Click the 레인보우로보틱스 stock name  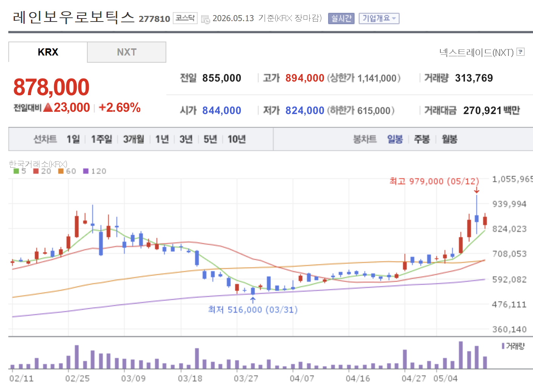point(74,17)
